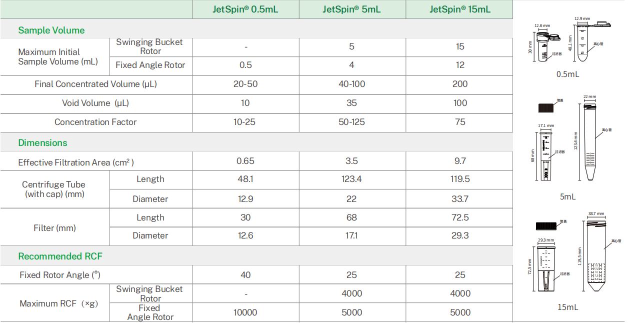Click the Sample Volume section heading
Viewport: 644px width, 323px height.
51,30
